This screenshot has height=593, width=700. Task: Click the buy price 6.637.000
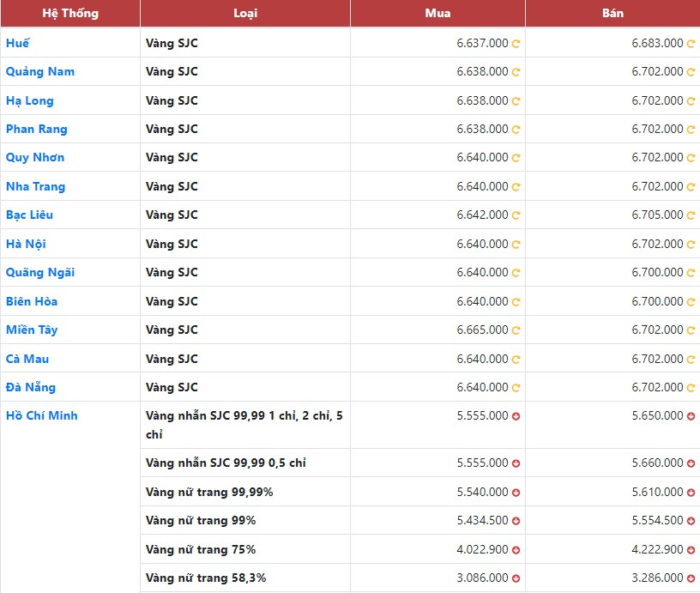483,43
